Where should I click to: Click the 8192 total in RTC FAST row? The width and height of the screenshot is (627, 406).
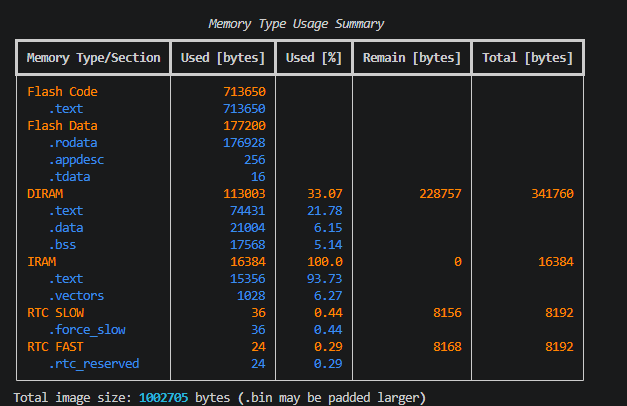coord(559,347)
